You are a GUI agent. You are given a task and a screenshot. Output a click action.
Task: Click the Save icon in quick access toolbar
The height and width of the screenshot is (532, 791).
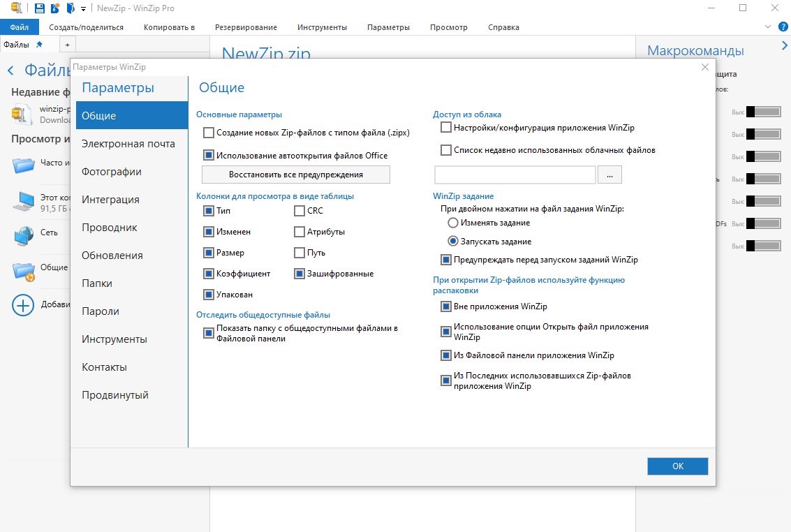click(39, 8)
